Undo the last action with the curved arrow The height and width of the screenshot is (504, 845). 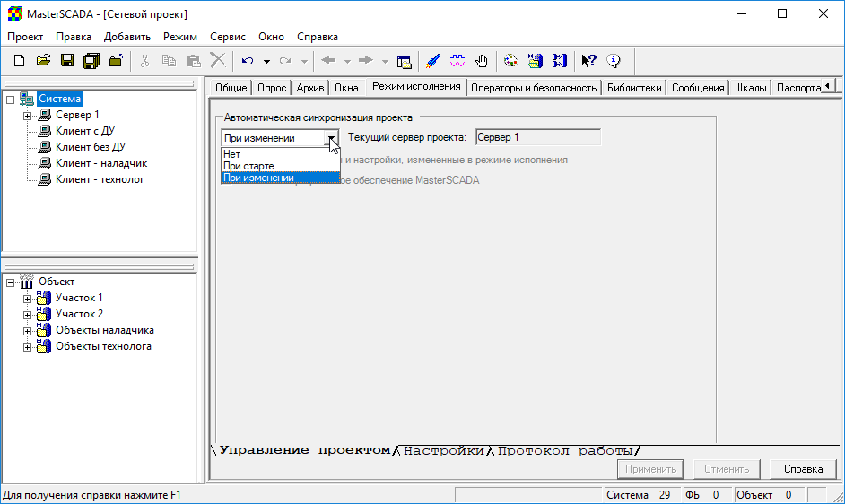click(248, 61)
